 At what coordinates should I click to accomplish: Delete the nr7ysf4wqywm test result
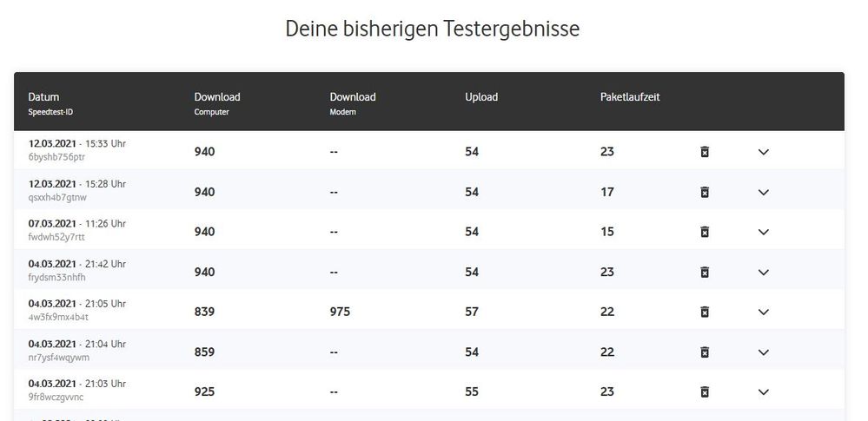click(705, 352)
